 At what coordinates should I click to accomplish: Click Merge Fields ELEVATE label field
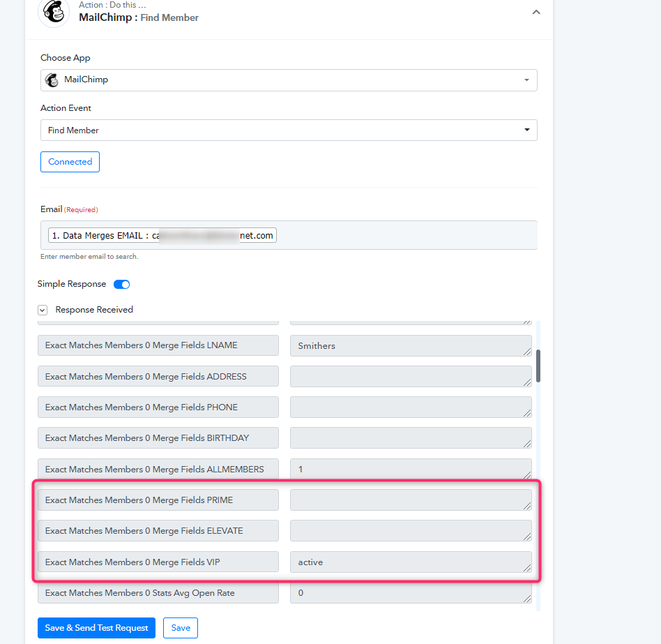(158, 530)
